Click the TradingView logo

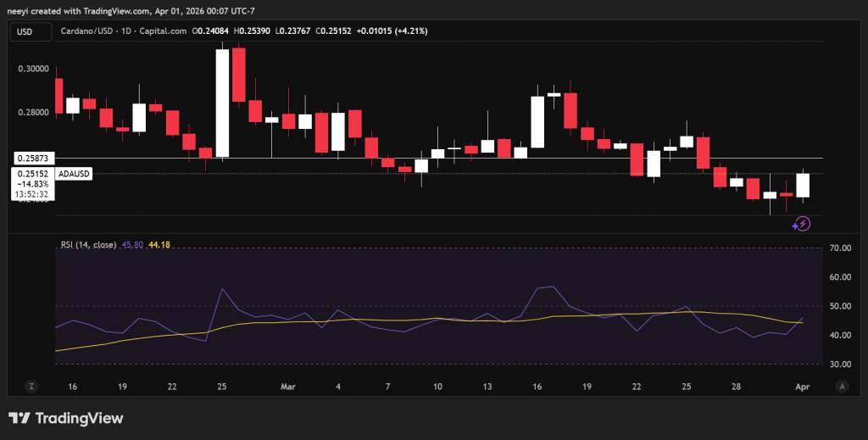pyautogui.click(x=65, y=418)
